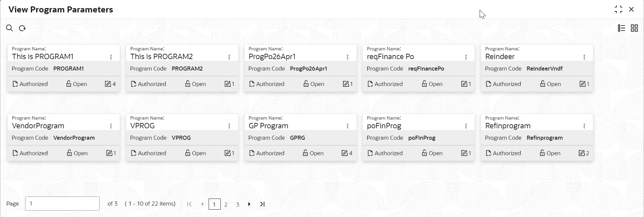Switch to tile view layout
This screenshot has width=644, height=217.
634,28
